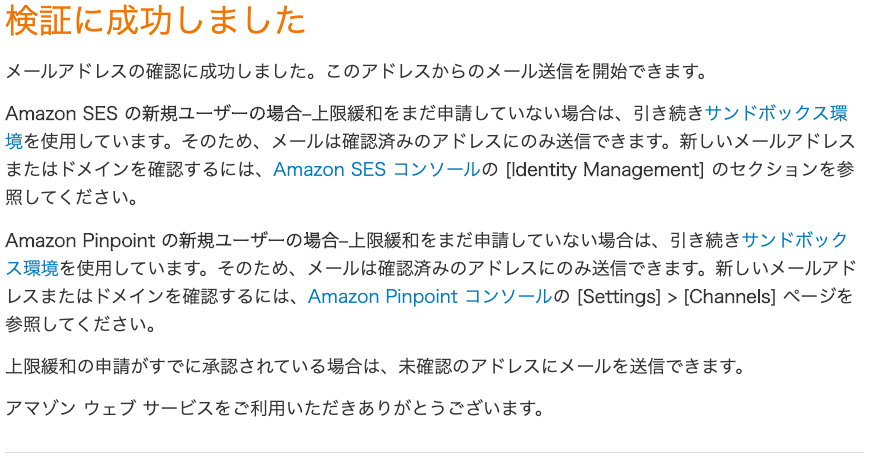Click the horizontal divider line at the bottom

(x=434, y=452)
